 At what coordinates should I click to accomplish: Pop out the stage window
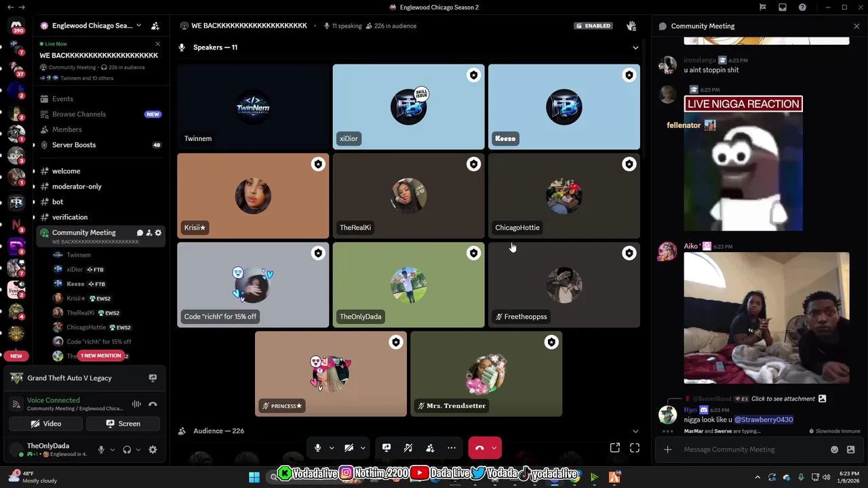pyautogui.click(x=615, y=448)
